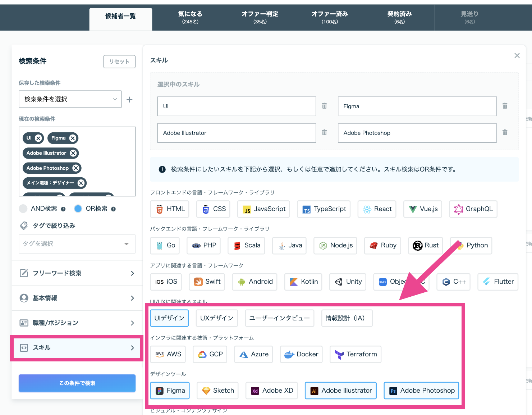
Task: Open the オファー判定 tab
Action: (x=260, y=17)
